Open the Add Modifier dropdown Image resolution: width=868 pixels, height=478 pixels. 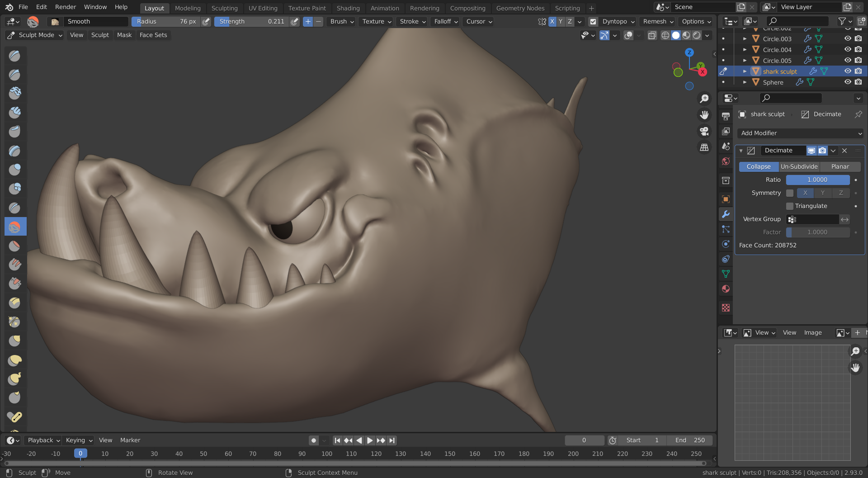pos(800,133)
